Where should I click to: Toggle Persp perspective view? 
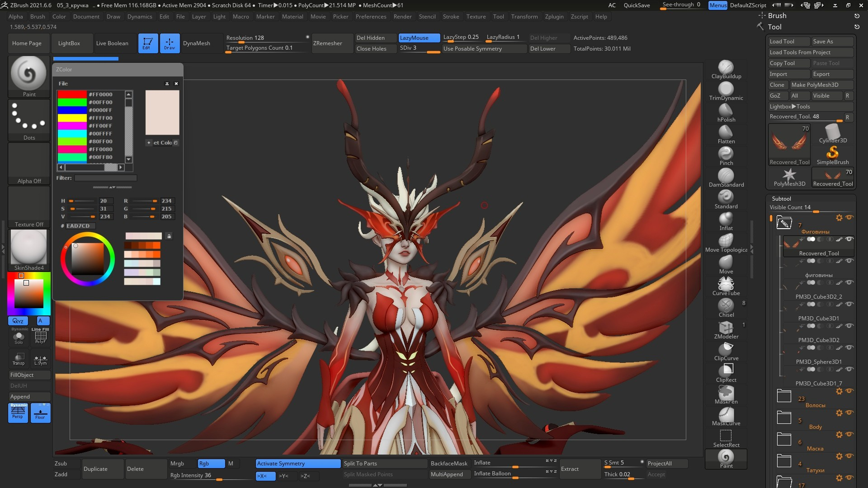point(18,413)
